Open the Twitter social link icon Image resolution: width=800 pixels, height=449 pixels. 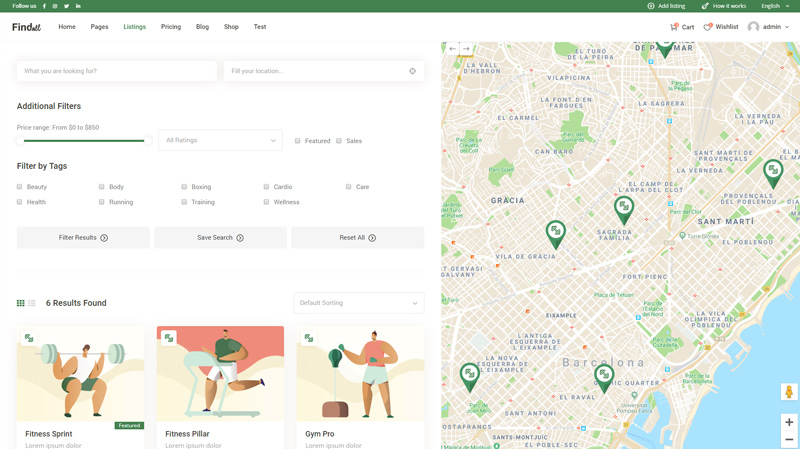[67, 6]
